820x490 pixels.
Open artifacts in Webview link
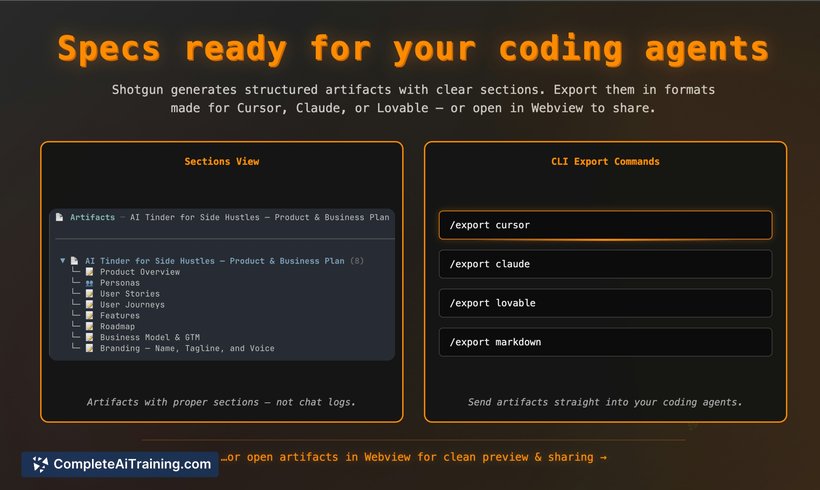click(414, 457)
